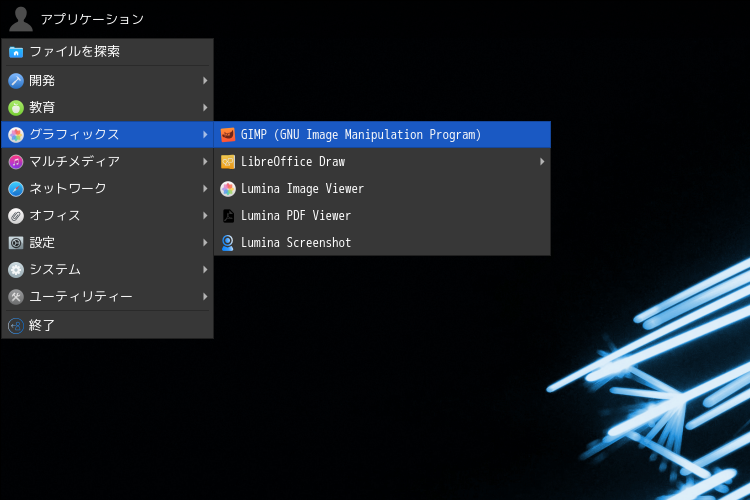Click the blue folder icon for ファイルを探索
750x500 pixels.
click(x=16, y=52)
